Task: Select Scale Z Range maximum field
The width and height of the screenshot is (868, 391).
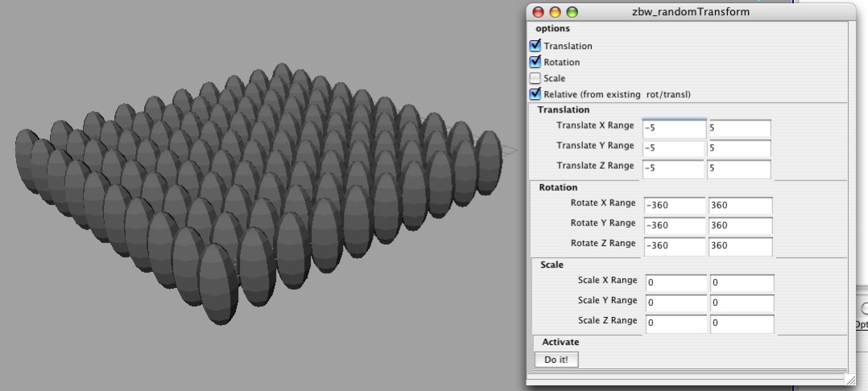Action: 742,323
